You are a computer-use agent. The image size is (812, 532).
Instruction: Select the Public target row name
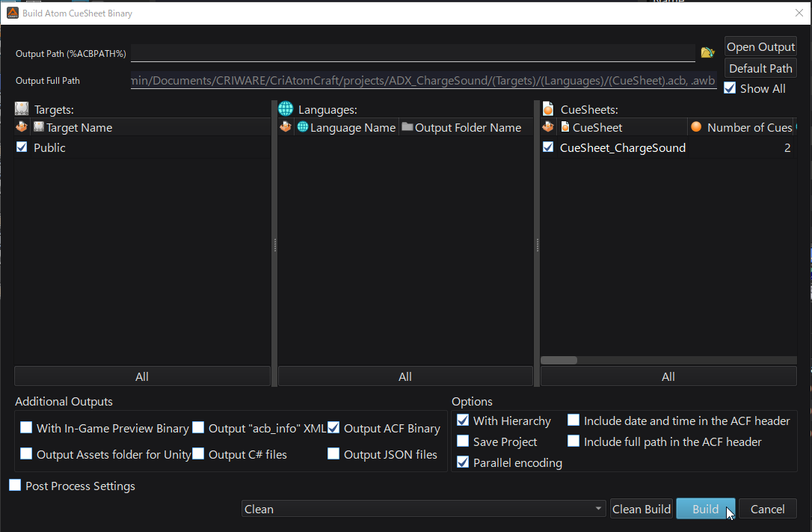[x=49, y=147]
